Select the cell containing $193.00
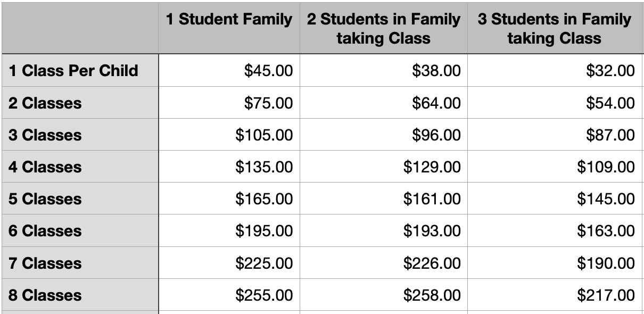The width and height of the screenshot is (644, 314). click(x=383, y=230)
